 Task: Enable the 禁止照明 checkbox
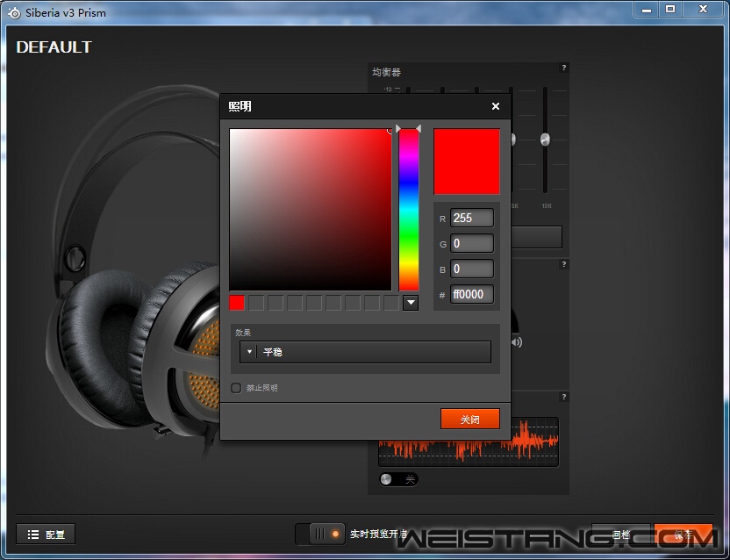[x=237, y=388]
